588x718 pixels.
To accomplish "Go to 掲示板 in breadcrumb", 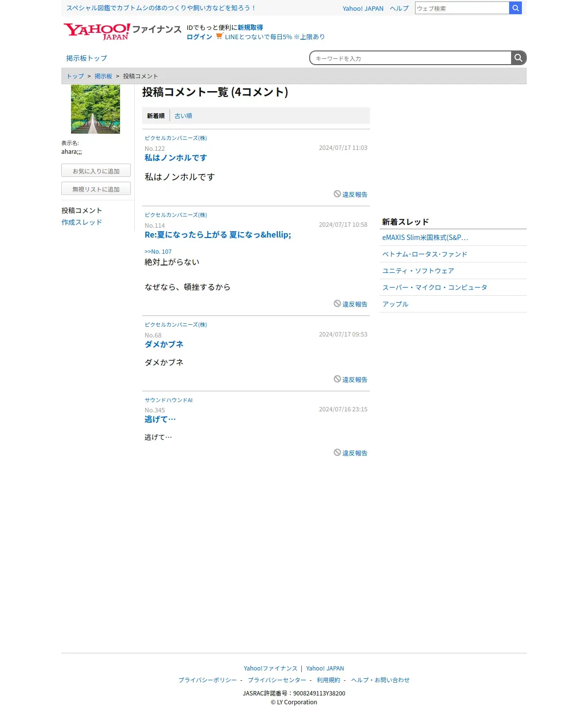I will pyautogui.click(x=103, y=76).
